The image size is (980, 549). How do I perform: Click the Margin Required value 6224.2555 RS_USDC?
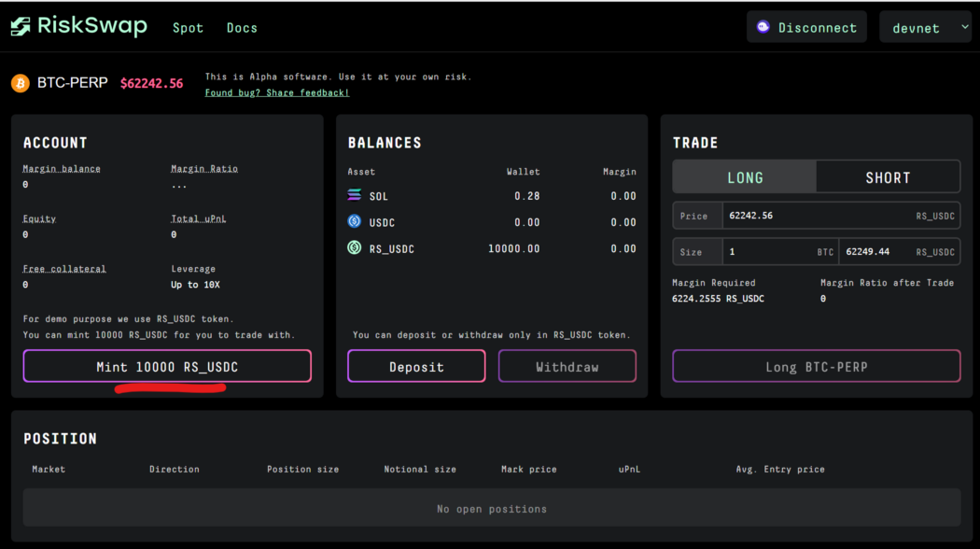(x=718, y=298)
